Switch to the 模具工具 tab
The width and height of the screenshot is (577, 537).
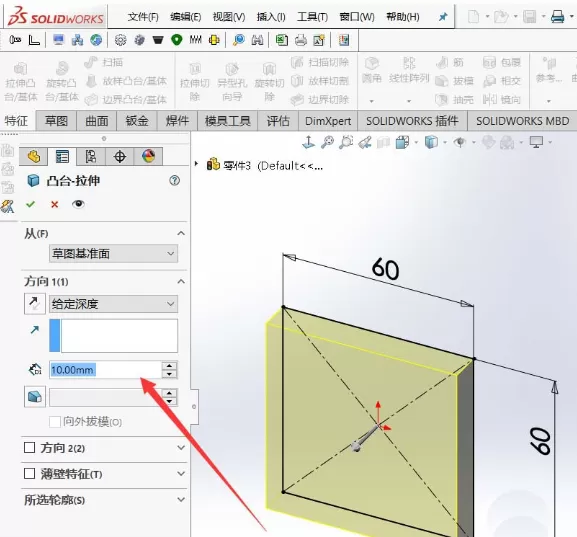(x=227, y=121)
